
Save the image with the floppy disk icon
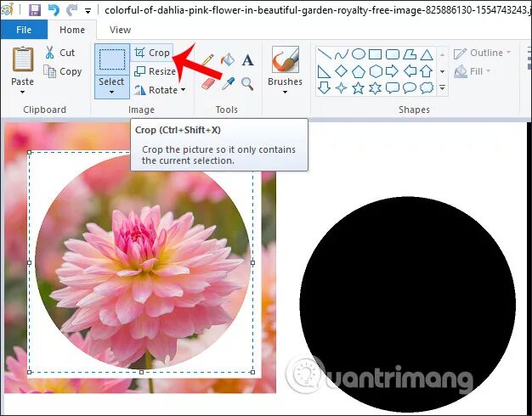[35, 10]
